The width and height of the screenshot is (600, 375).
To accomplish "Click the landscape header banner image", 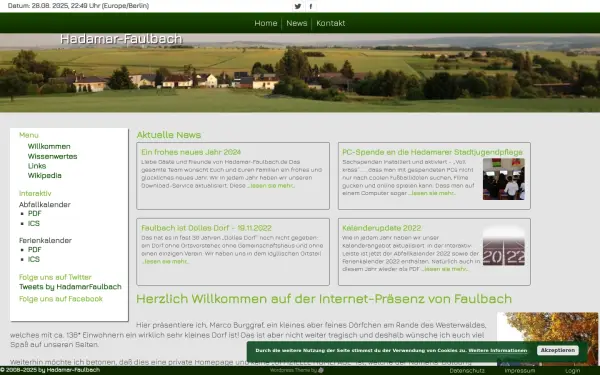I will pos(300,73).
